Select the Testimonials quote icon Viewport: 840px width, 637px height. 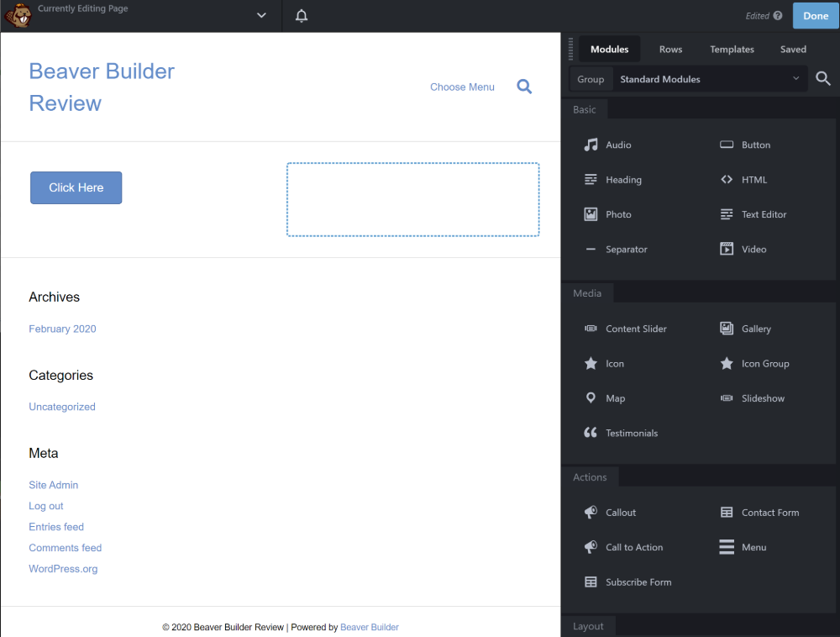click(x=591, y=432)
